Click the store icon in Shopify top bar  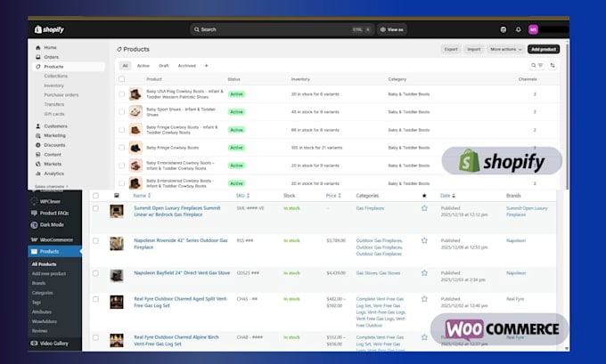504,29
